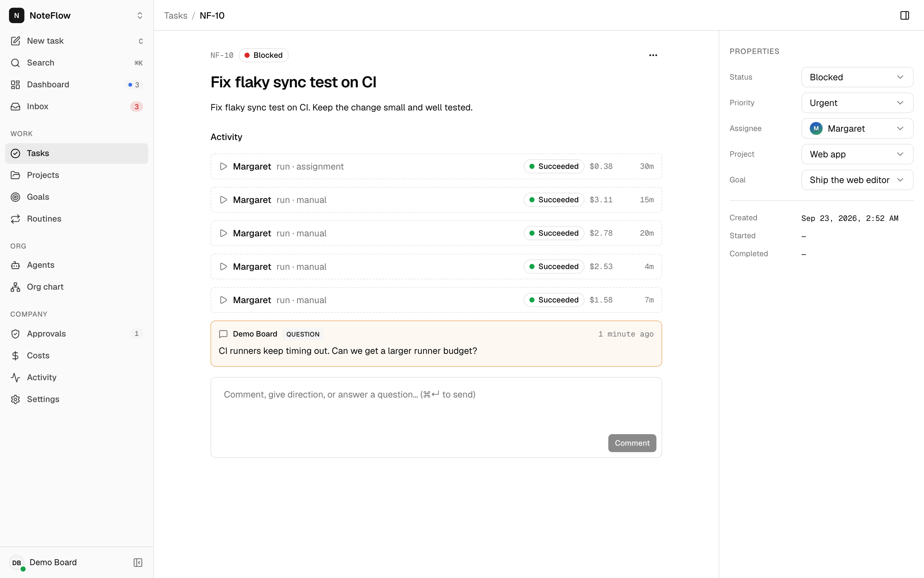
Task: Collapse the sidebar with the bottom panel icon
Action: point(138,562)
